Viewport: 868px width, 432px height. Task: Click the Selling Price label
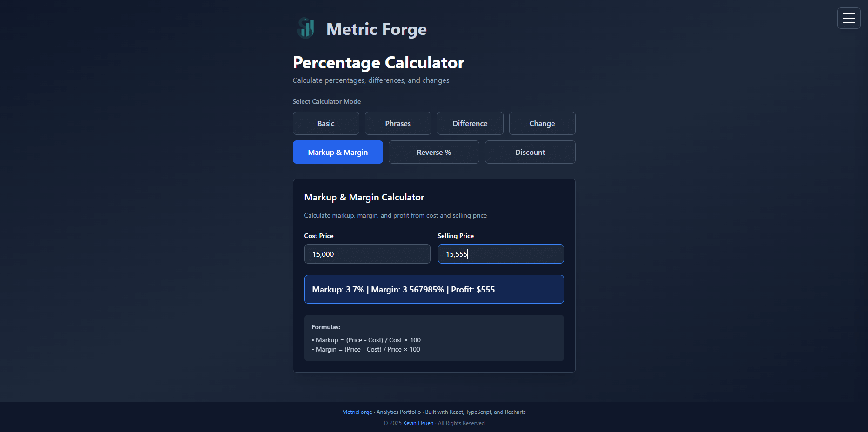456,236
